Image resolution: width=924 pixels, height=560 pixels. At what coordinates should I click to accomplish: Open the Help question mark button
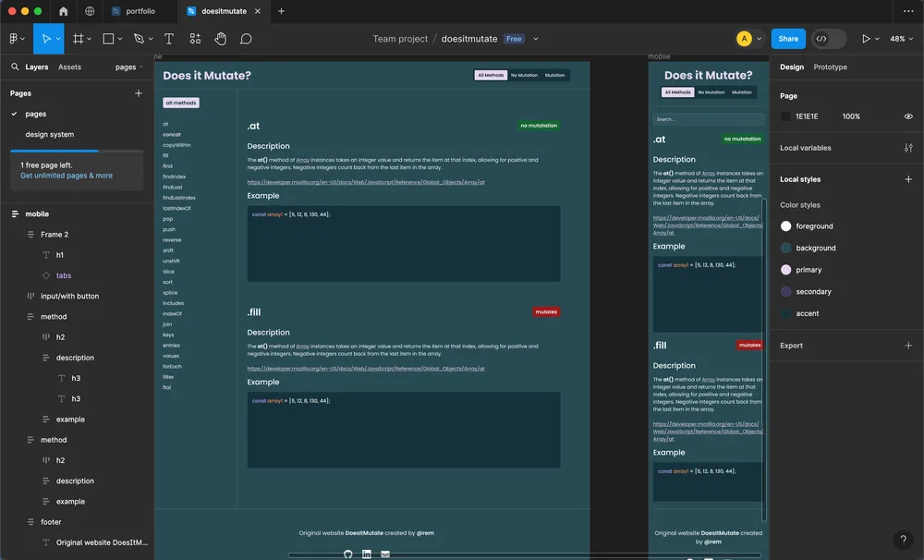coord(903,540)
